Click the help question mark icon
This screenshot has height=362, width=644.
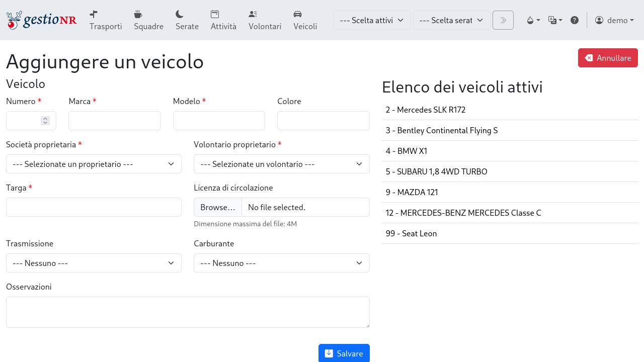[574, 20]
